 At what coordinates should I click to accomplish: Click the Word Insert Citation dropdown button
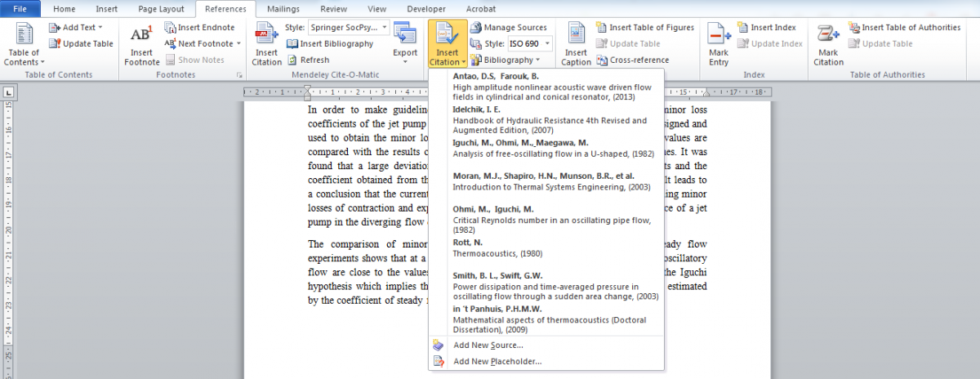448,44
